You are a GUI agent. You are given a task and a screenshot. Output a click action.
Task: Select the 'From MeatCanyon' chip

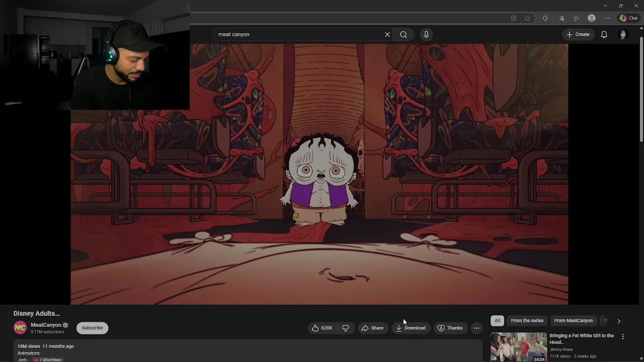click(573, 321)
